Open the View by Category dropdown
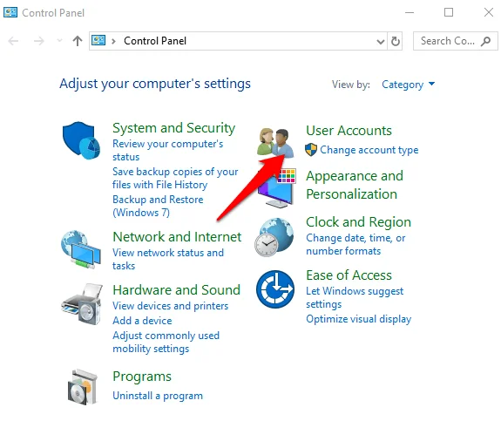The image size is (501, 448). click(408, 85)
